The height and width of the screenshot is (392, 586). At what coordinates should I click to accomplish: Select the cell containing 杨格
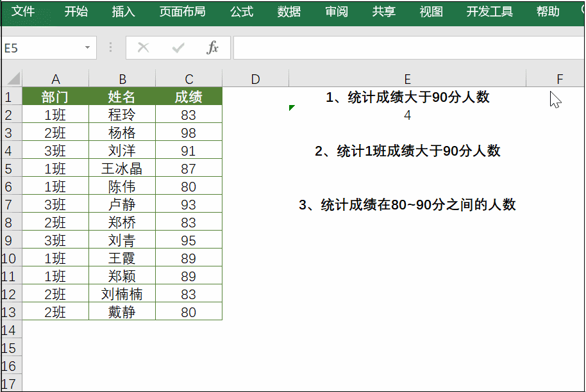[x=122, y=133]
